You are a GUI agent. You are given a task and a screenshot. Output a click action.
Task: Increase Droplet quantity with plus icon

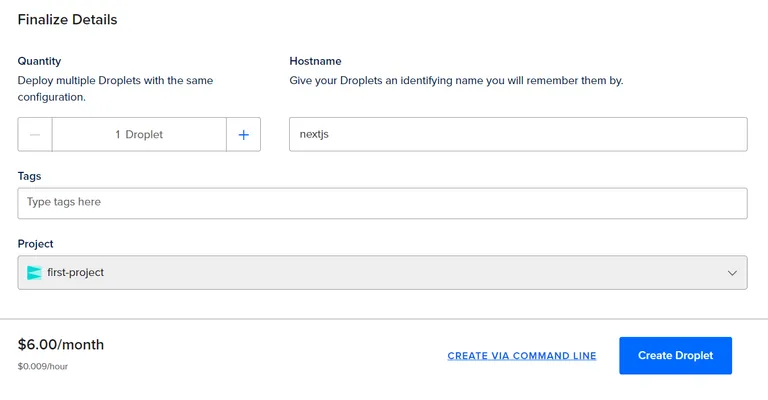coord(243,134)
